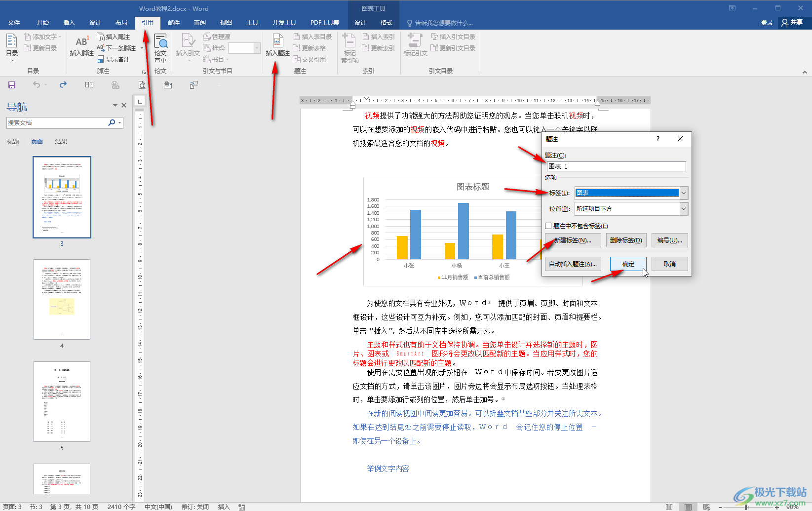Collapse the ribbon with the chevron
Image resolution: width=812 pixels, height=511 pixels.
tap(805, 72)
